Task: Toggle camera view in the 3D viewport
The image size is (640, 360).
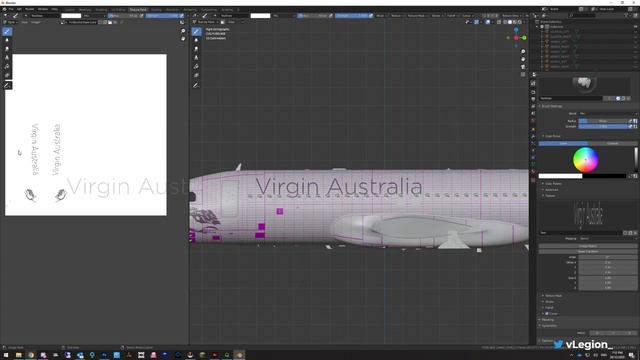Action: point(523,67)
